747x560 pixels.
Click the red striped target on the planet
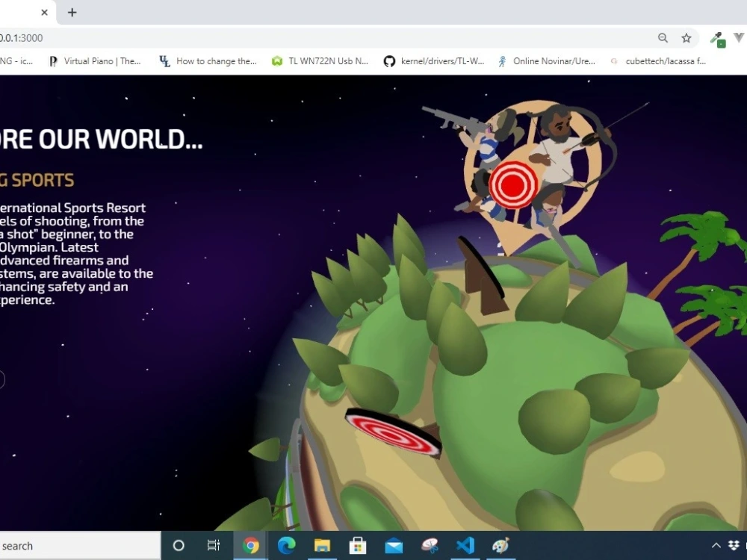(393, 432)
